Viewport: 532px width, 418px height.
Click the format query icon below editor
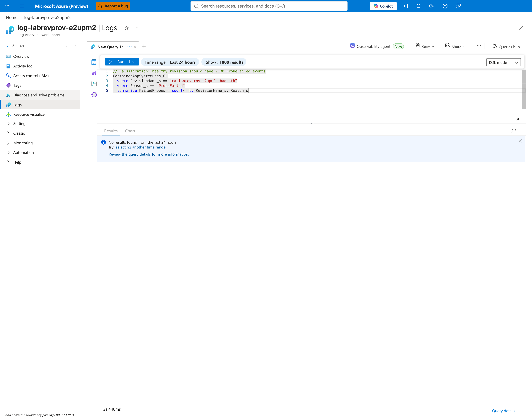tap(512, 119)
